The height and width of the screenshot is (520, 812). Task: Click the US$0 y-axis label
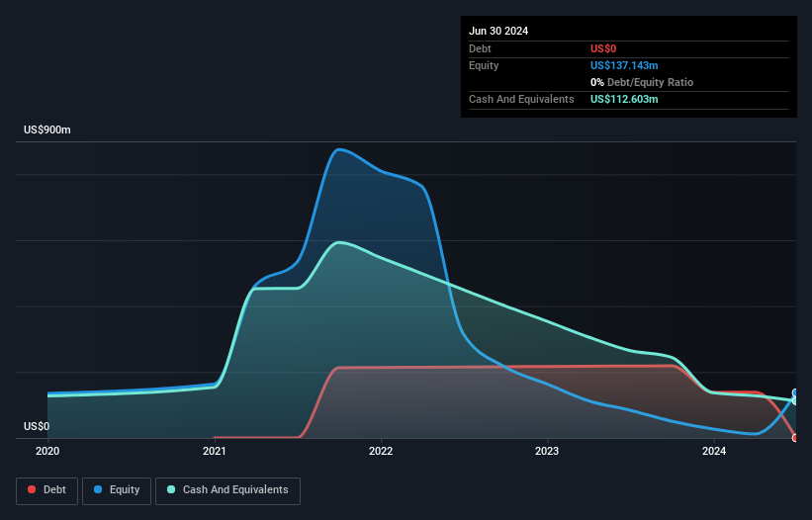coord(37,426)
